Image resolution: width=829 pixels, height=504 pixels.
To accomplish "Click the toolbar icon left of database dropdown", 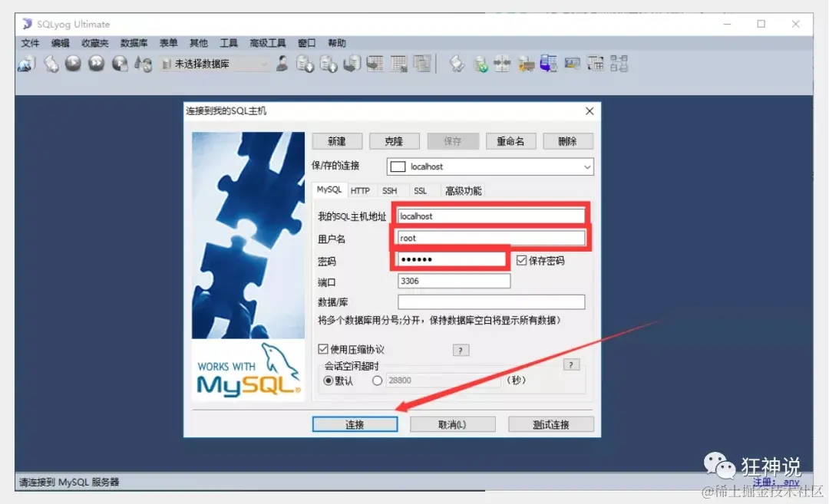I will coord(144,64).
